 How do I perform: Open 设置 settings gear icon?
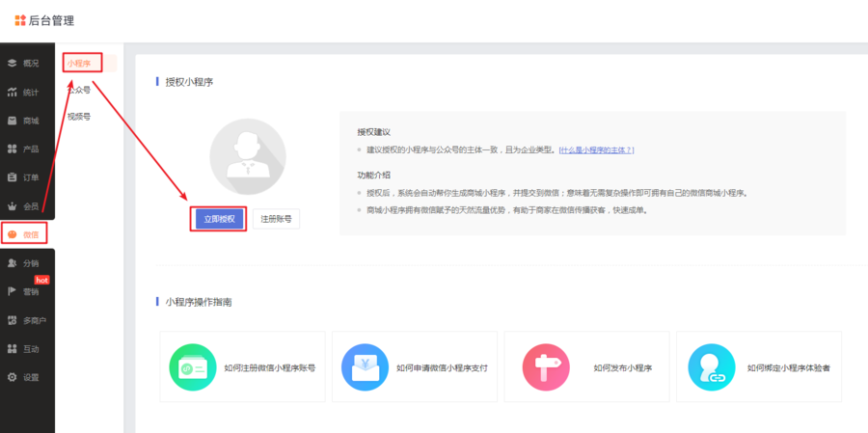tap(13, 377)
